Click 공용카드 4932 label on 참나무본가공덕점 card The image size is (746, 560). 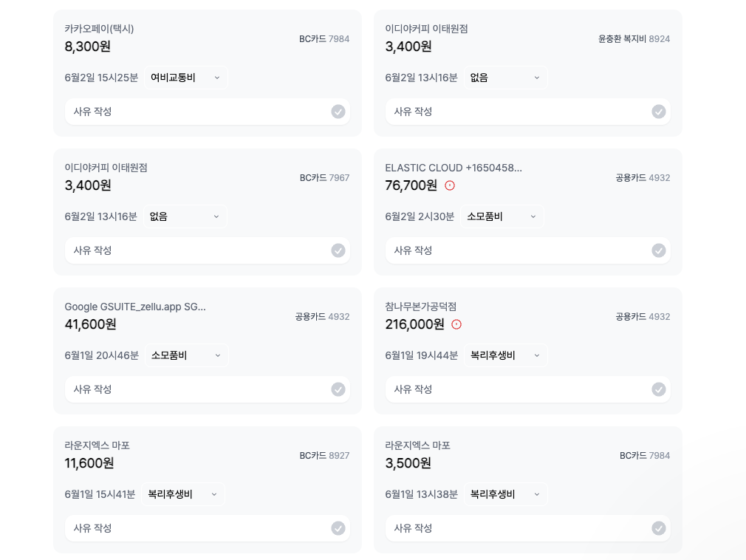click(x=643, y=317)
